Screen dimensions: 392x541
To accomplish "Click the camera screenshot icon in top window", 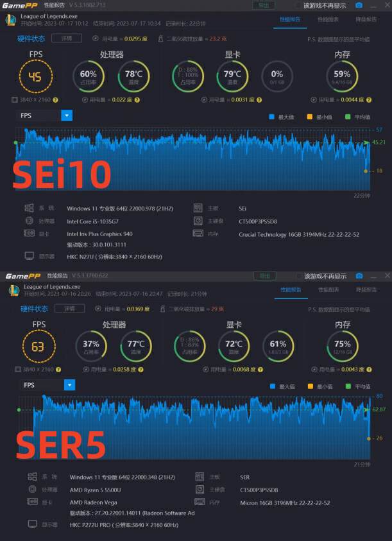I will pyautogui.click(x=359, y=6).
